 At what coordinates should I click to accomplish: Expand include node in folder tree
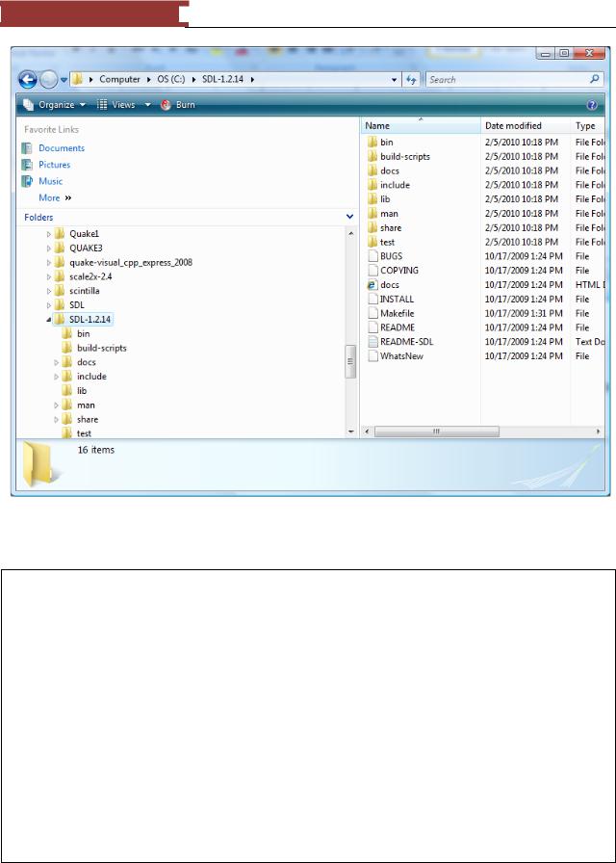point(56,377)
